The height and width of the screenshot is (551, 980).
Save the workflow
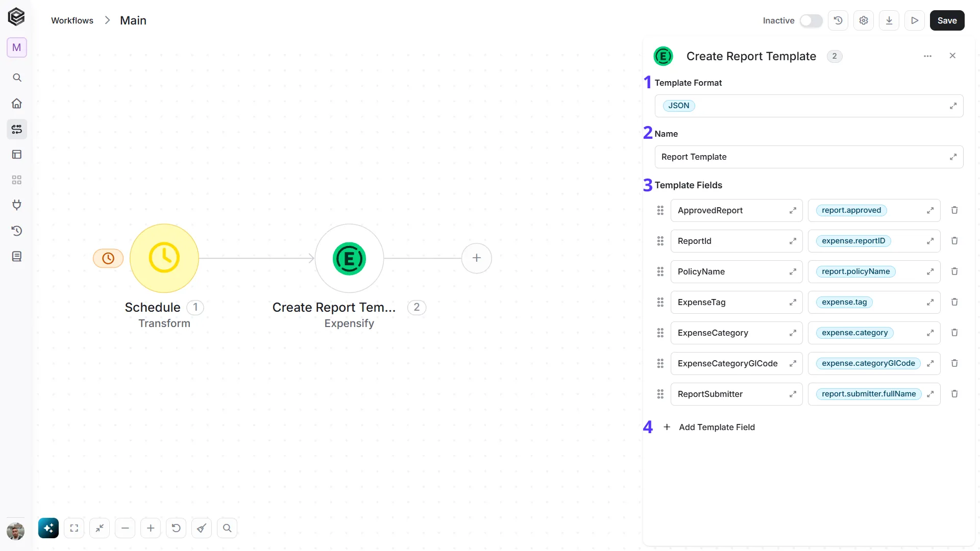click(x=947, y=20)
